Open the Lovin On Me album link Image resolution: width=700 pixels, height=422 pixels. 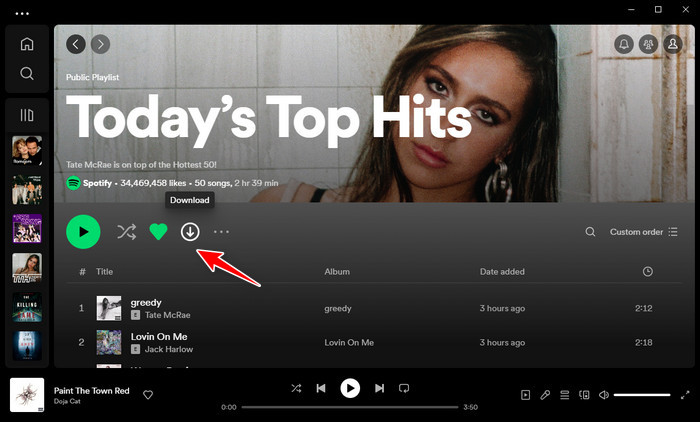349,343
